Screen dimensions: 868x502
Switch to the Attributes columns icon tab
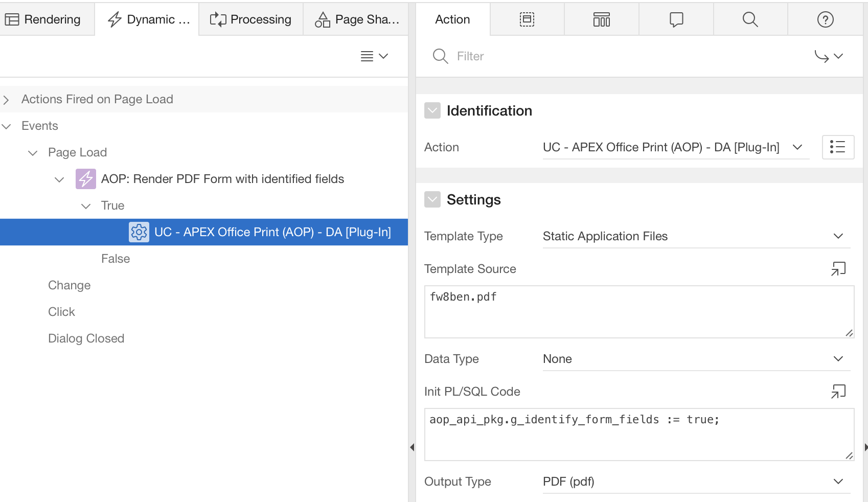tap(602, 19)
